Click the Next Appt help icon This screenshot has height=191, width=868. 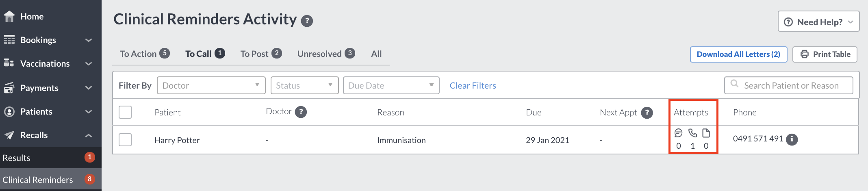point(647,113)
